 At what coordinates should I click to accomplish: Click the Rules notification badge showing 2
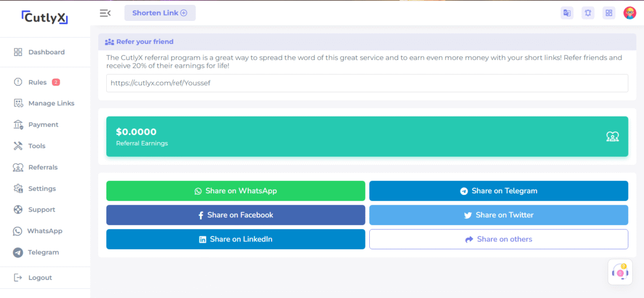point(56,82)
